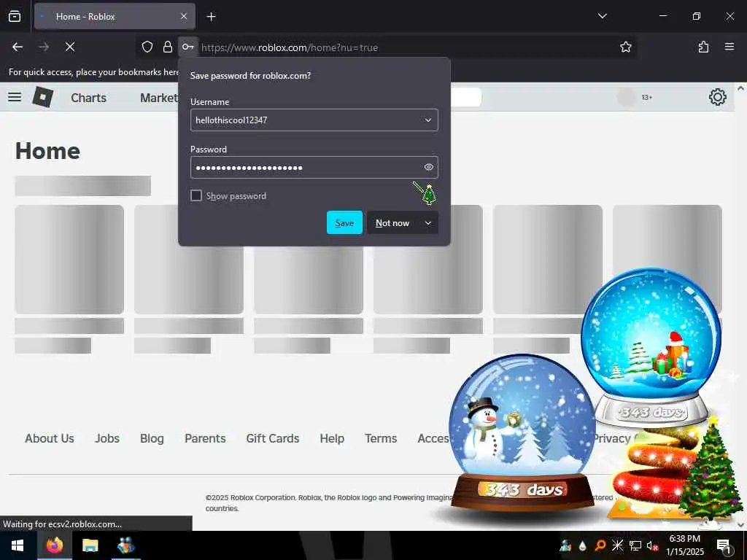Open the notification center icon

click(x=724, y=545)
